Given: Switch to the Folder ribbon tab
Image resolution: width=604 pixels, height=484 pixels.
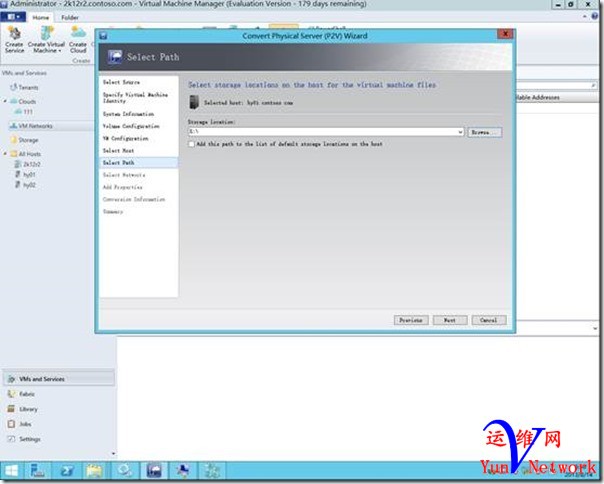Looking at the screenshot, I should click(70, 18).
